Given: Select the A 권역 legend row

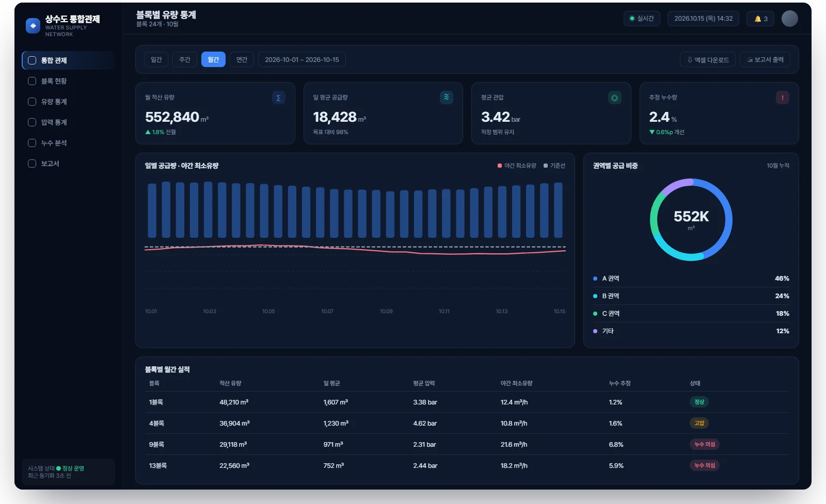Looking at the screenshot, I should pyautogui.click(x=691, y=279).
